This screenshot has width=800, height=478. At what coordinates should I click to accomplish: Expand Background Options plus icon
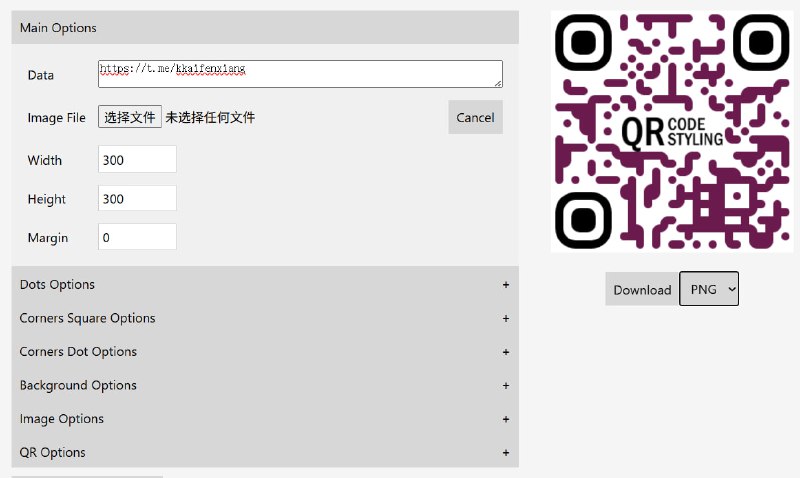click(x=506, y=386)
